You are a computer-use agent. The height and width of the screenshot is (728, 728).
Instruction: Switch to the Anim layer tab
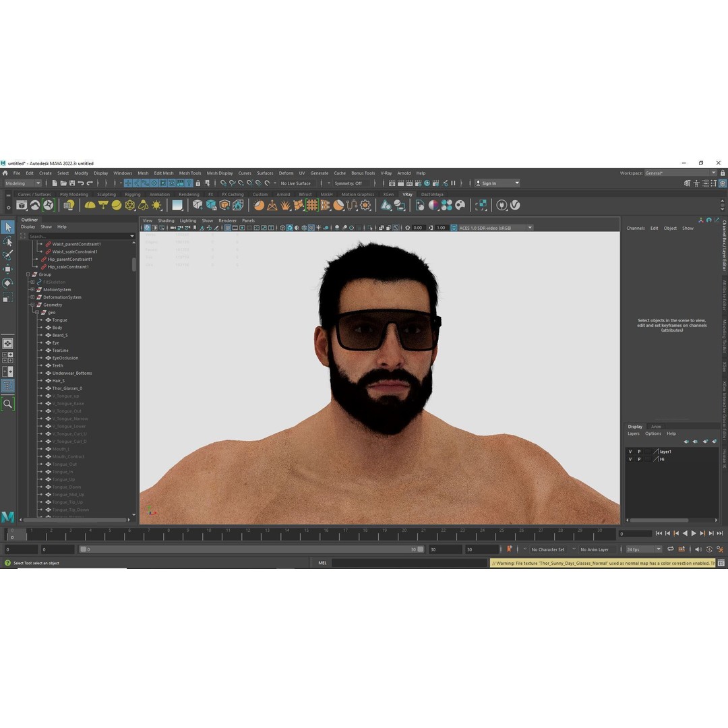pyautogui.click(x=656, y=427)
